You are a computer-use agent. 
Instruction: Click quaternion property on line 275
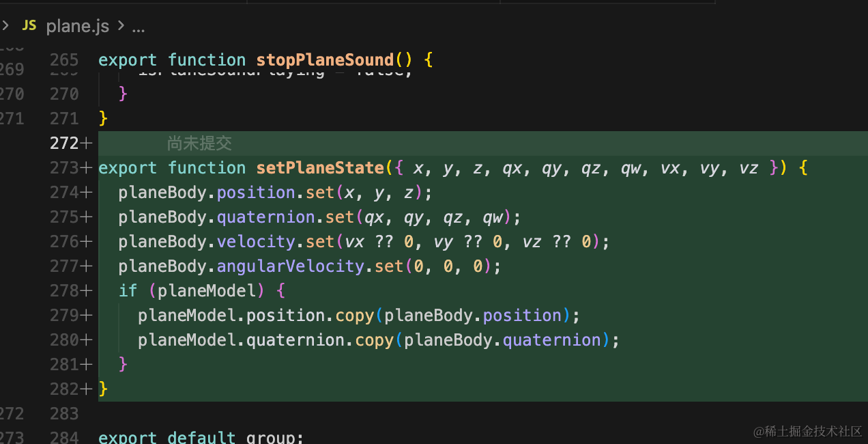tap(265, 217)
